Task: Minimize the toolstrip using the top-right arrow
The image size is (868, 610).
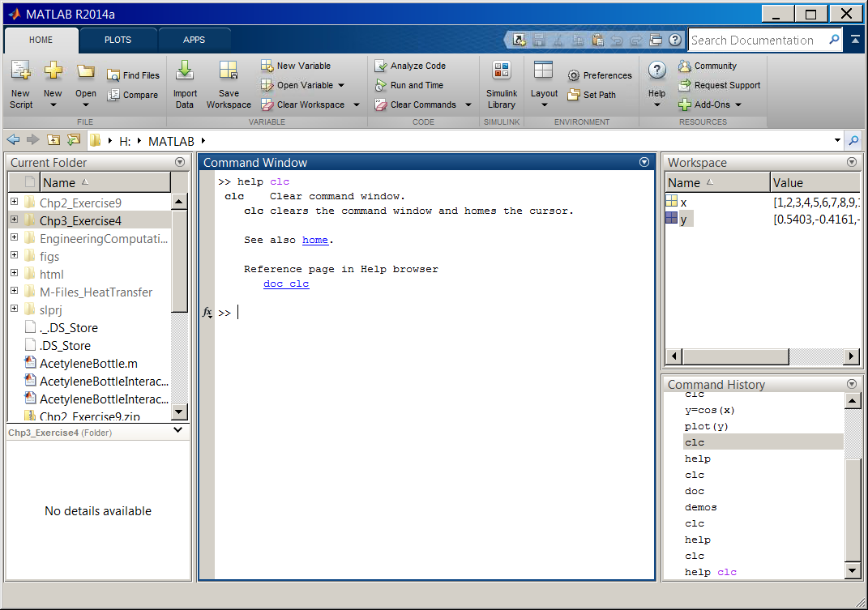Action: point(855,40)
